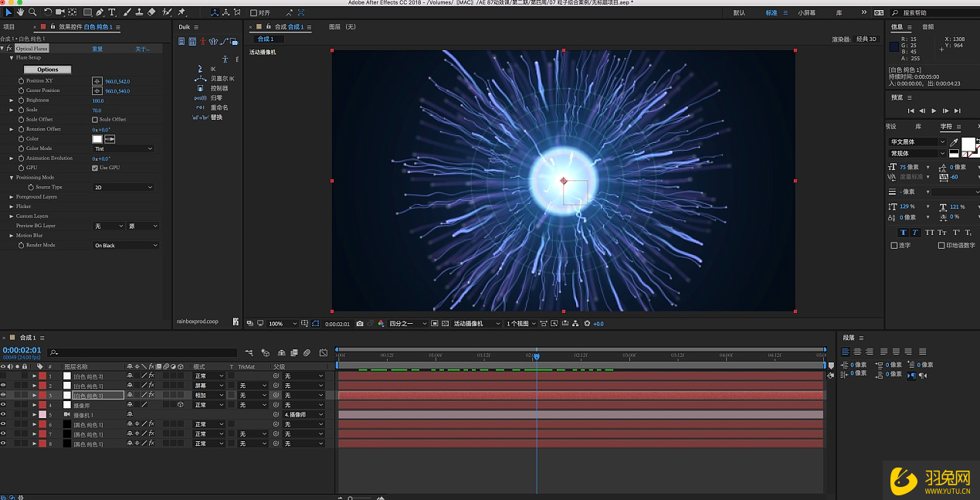Click the snapshot camera icon in viewer
980x500 pixels.
coord(360,324)
